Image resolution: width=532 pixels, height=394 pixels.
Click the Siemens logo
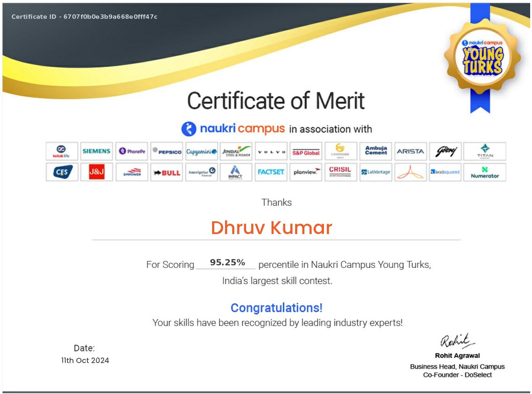point(96,151)
